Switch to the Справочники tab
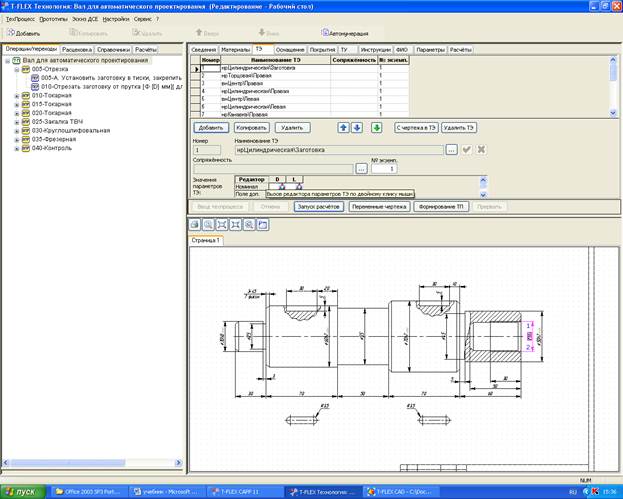 (114, 50)
